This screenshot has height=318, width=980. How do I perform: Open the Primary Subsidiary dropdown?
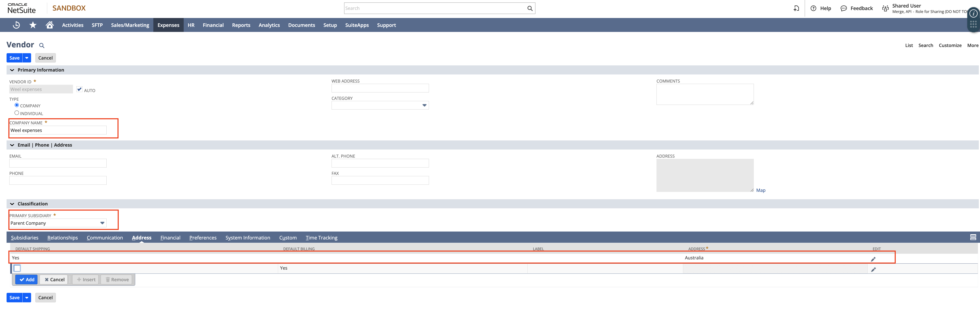(102, 223)
